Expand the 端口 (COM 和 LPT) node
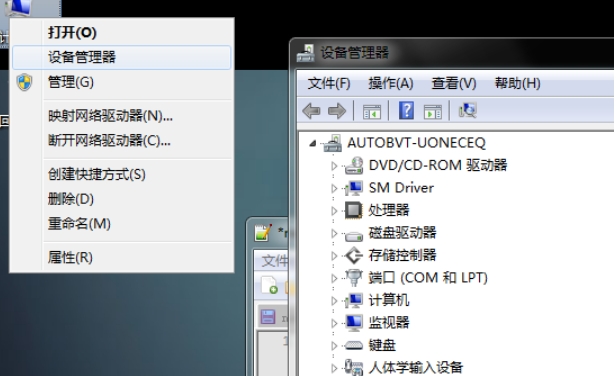The width and height of the screenshot is (616, 376). click(x=334, y=278)
